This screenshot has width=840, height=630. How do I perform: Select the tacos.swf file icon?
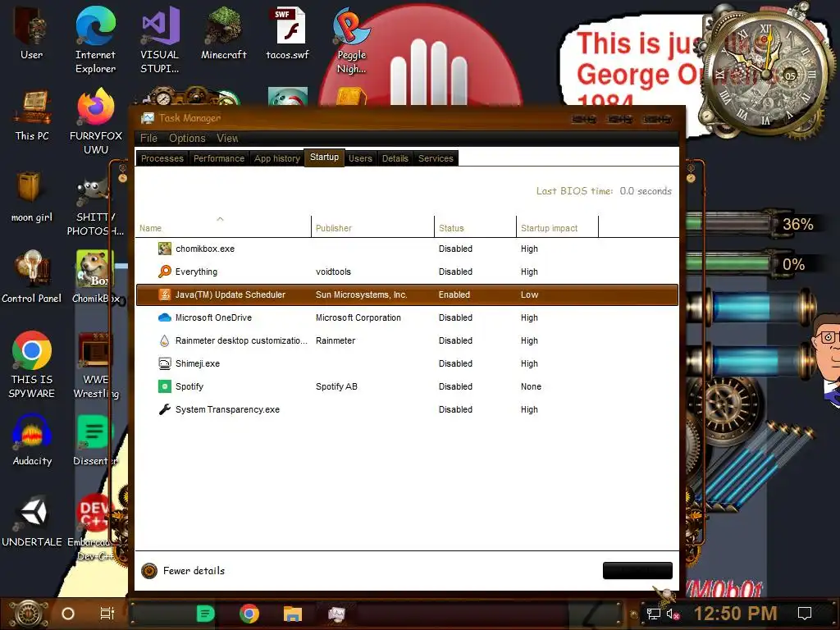coord(288,25)
